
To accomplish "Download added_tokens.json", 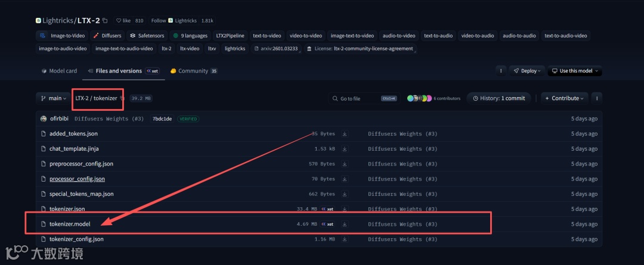I will pyautogui.click(x=345, y=134).
